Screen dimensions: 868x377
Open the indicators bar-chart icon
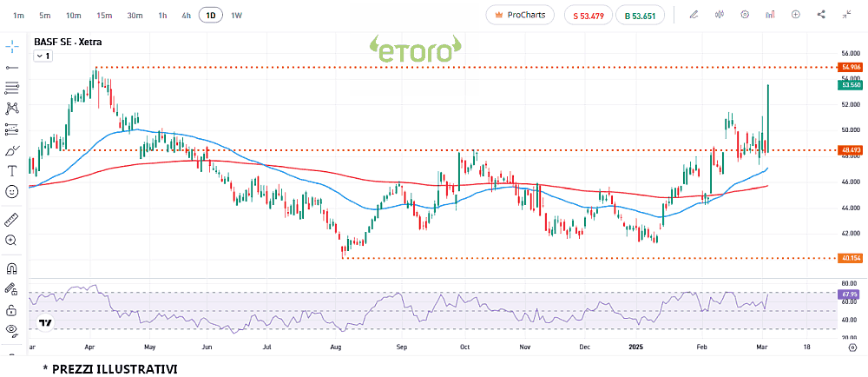pos(770,15)
